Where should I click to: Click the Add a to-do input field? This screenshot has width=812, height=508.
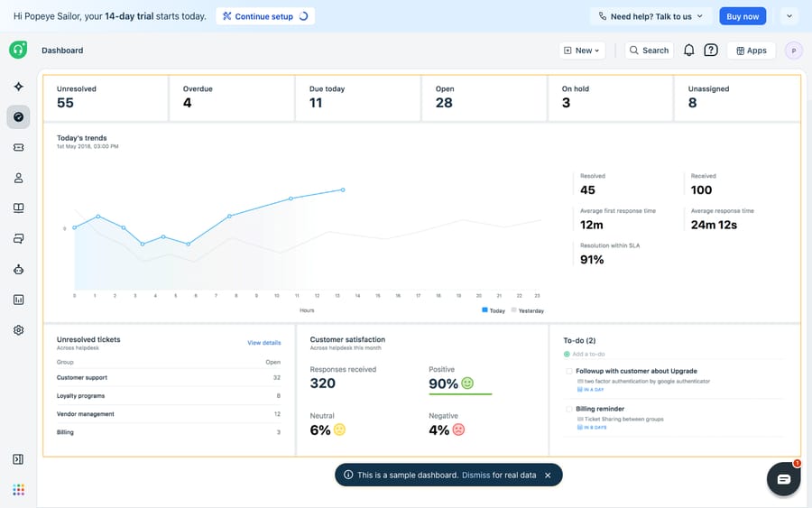675,355
